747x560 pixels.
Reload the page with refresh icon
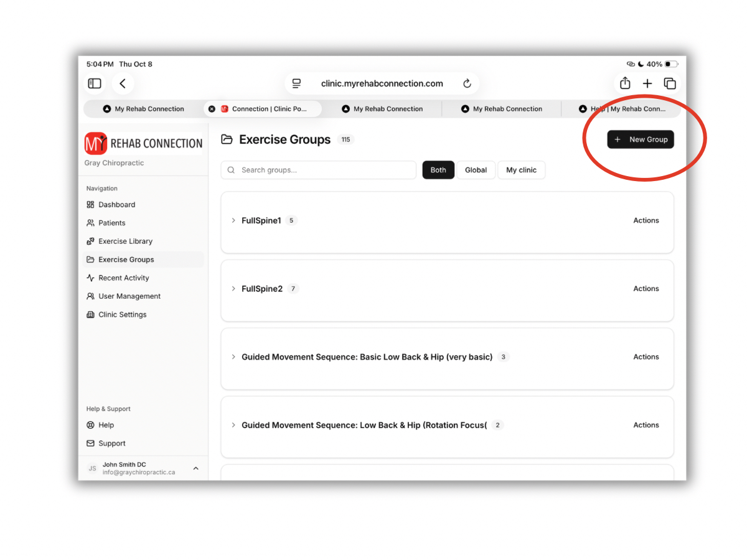point(467,83)
